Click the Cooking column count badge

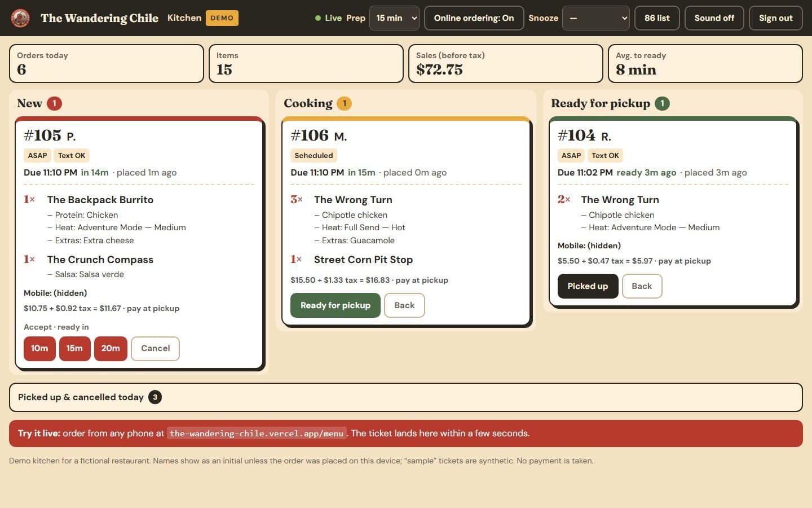click(x=344, y=103)
